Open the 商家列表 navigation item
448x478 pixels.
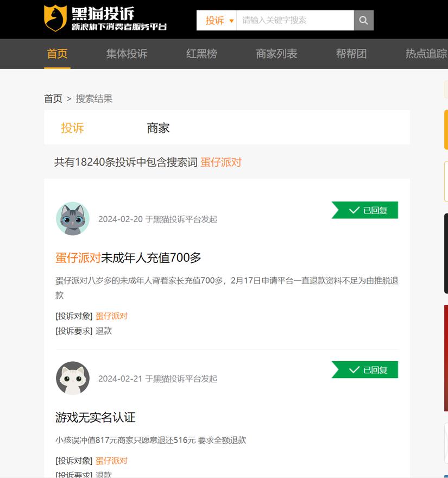point(276,54)
